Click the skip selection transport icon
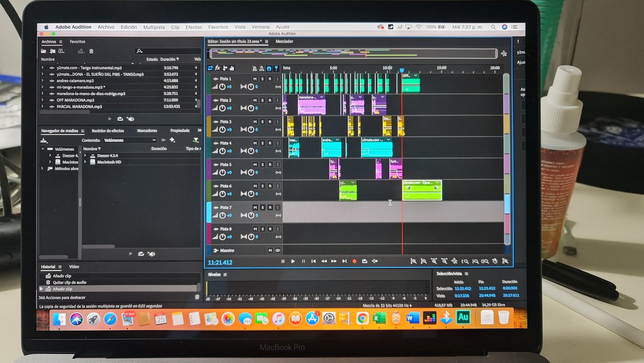Screen dimensions: 644x363 click(375, 261)
